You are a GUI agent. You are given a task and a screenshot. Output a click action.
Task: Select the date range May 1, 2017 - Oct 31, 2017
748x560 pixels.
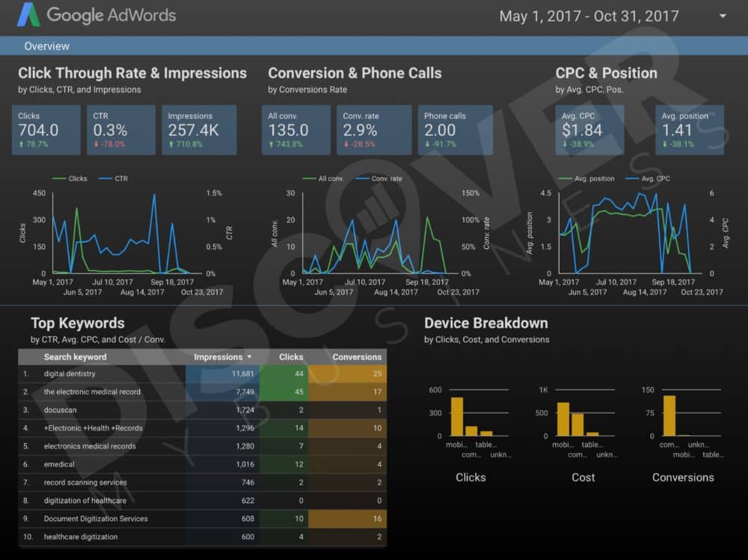tap(589, 16)
